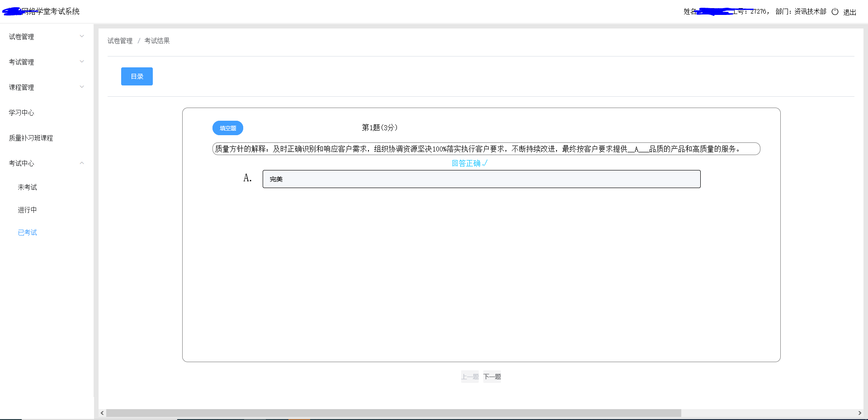Expand the 课程管理 chevron arrow
The height and width of the screenshot is (420, 868).
pyautogui.click(x=82, y=87)
